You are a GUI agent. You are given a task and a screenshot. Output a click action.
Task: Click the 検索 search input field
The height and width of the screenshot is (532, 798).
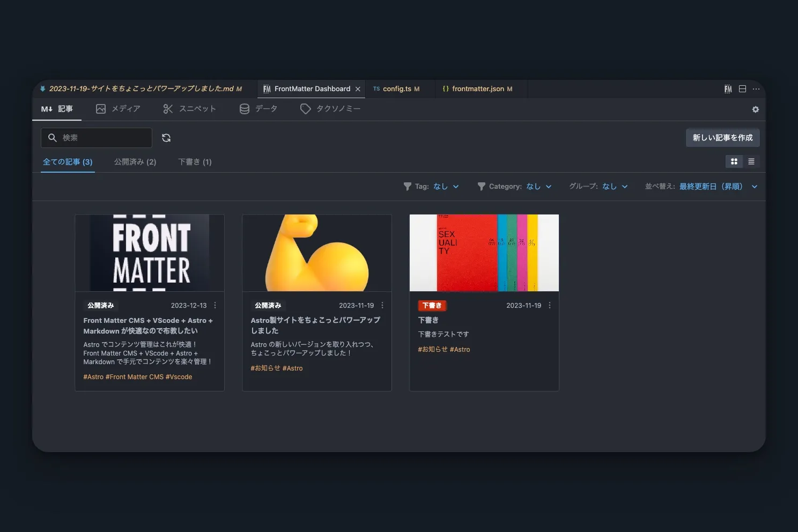(x=97, y=138)
